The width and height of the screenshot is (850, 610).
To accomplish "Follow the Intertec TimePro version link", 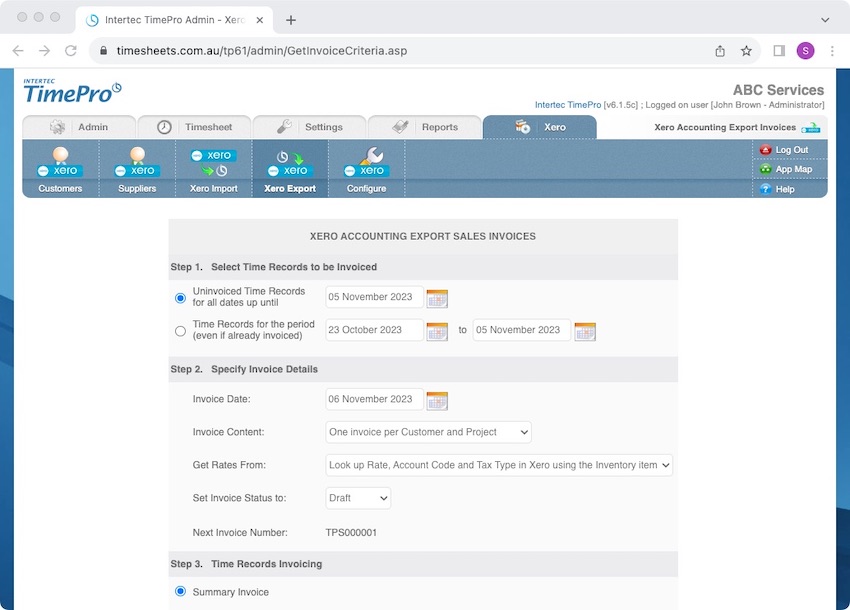I will coord(568,105).
